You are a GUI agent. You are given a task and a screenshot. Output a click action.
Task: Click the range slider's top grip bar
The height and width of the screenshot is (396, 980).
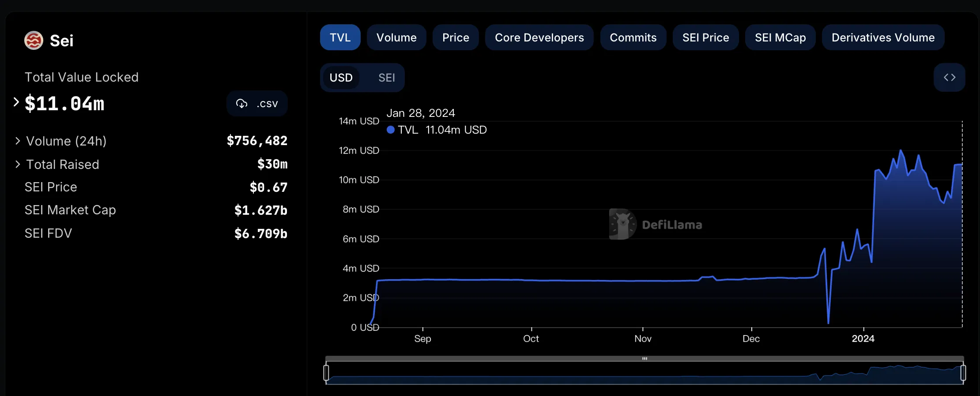coord(645,359)
